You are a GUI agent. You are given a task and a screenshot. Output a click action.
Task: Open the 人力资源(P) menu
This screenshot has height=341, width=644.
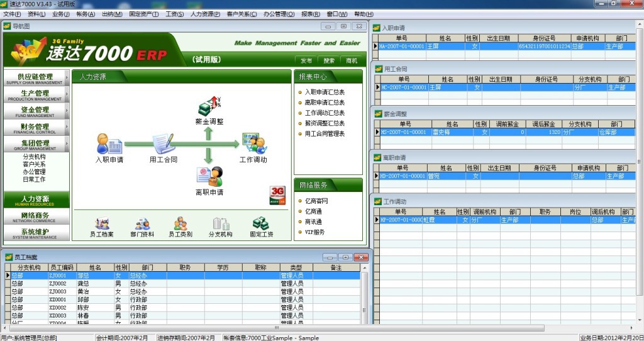[x=206, y=14]
